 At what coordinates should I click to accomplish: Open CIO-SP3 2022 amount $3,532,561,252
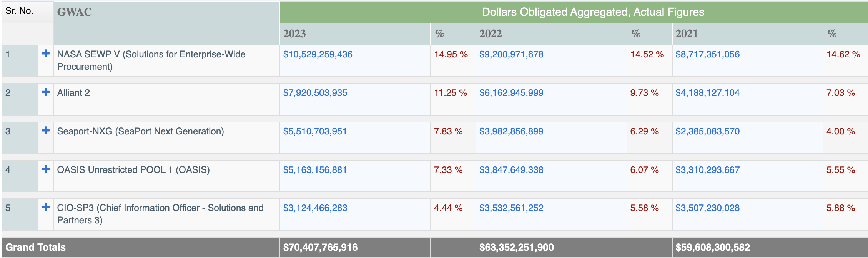click(511, 208)
